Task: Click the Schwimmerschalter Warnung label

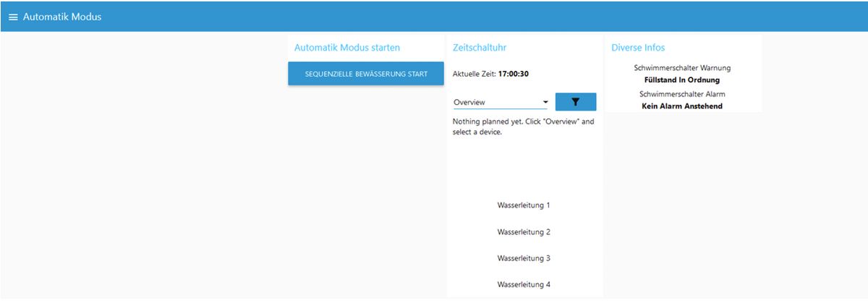Action: pyautogui.click(x=682, y=68)
